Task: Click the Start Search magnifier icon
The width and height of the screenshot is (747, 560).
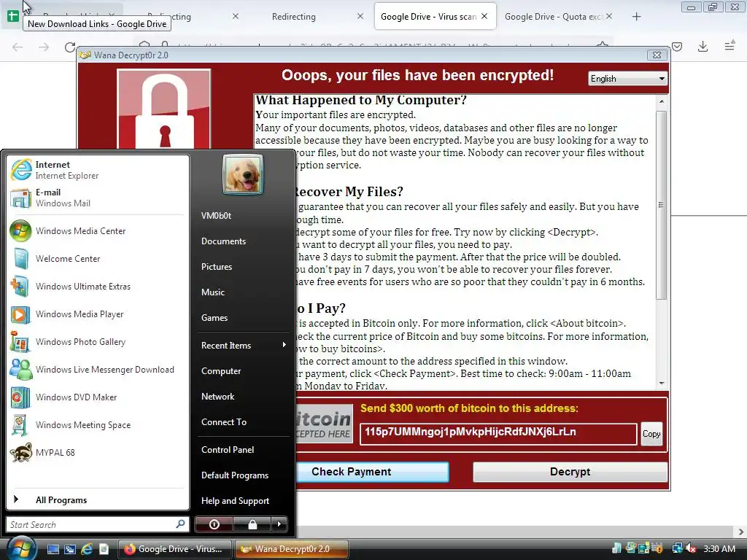Action: tap(180, 524)
